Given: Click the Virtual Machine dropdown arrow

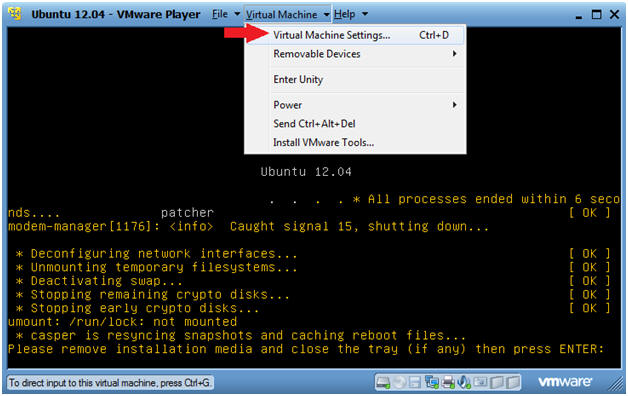Looking at the screenshot, I should point(326,15).
